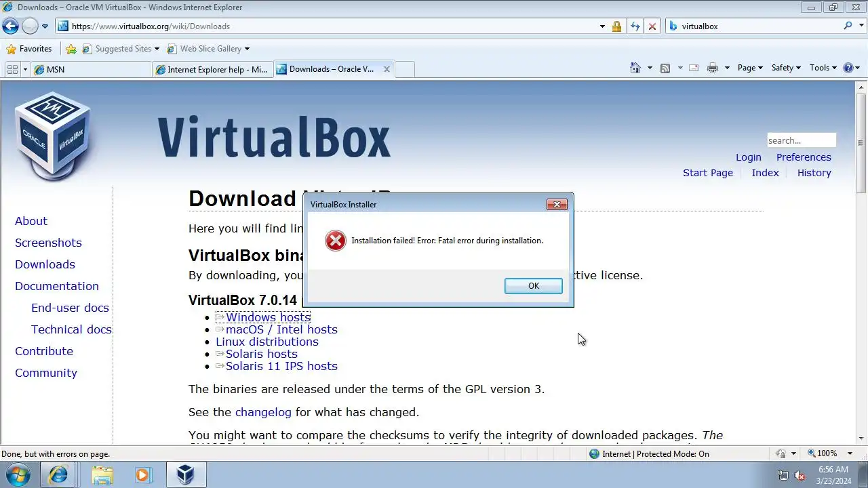Open the Safety menu
The height and width of the screenshot is (488, 868).
(786, 68)
